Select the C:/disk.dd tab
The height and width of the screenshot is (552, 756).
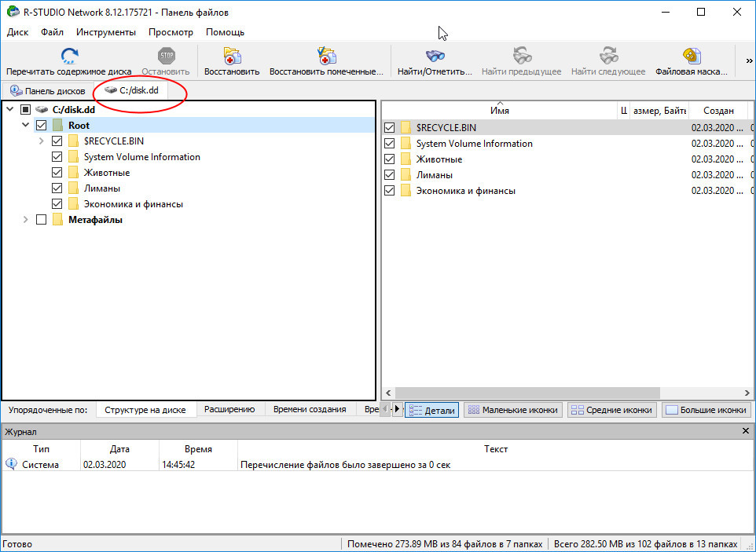pos(131,90)
